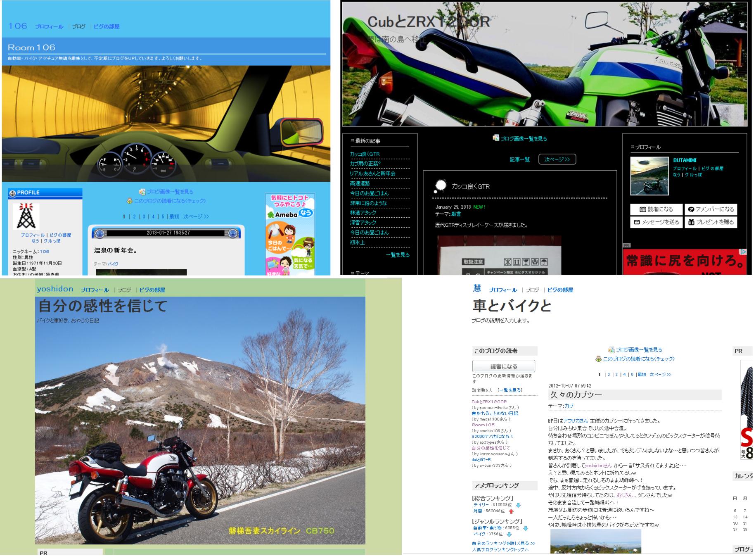Screen dimensions: 756x556
Task: Click the GTR display case box photo
Action: [499, 255]
